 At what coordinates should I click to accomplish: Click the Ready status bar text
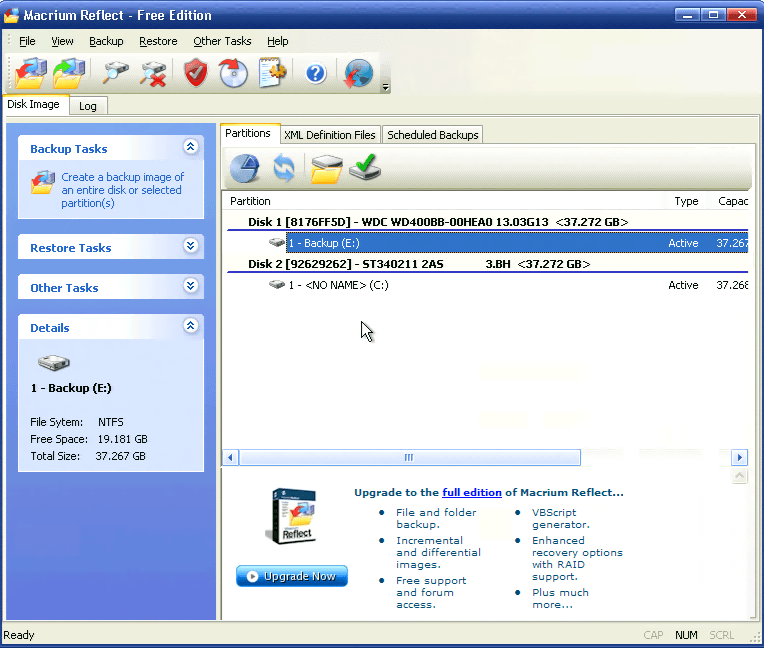19,635
